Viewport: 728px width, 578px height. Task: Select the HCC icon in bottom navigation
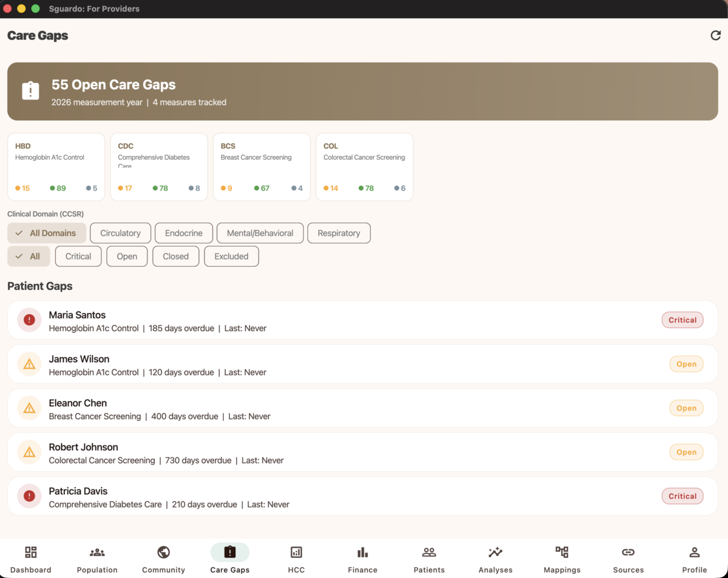coord(296,553)
